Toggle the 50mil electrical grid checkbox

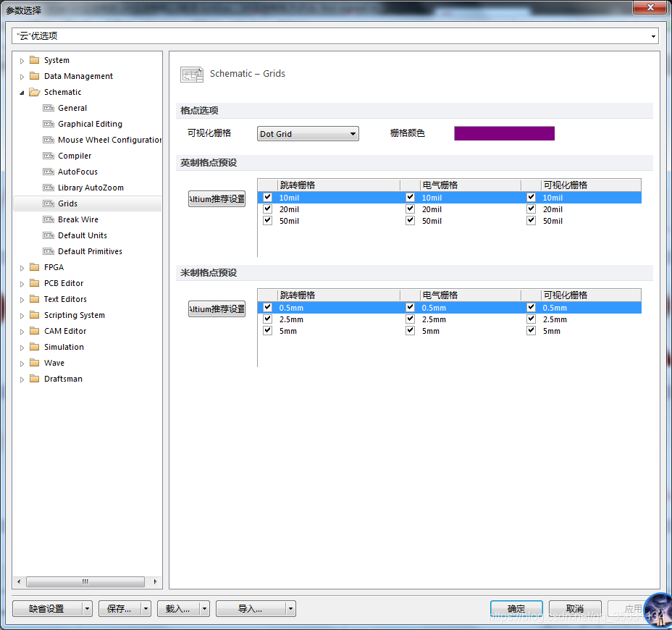[x=411, y=221]
